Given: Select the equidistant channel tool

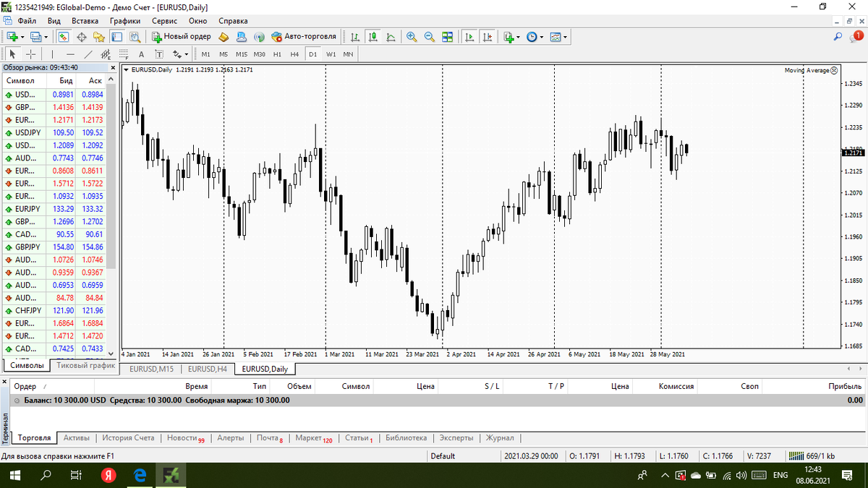Looking at the screenshot, I should (106, 54).
